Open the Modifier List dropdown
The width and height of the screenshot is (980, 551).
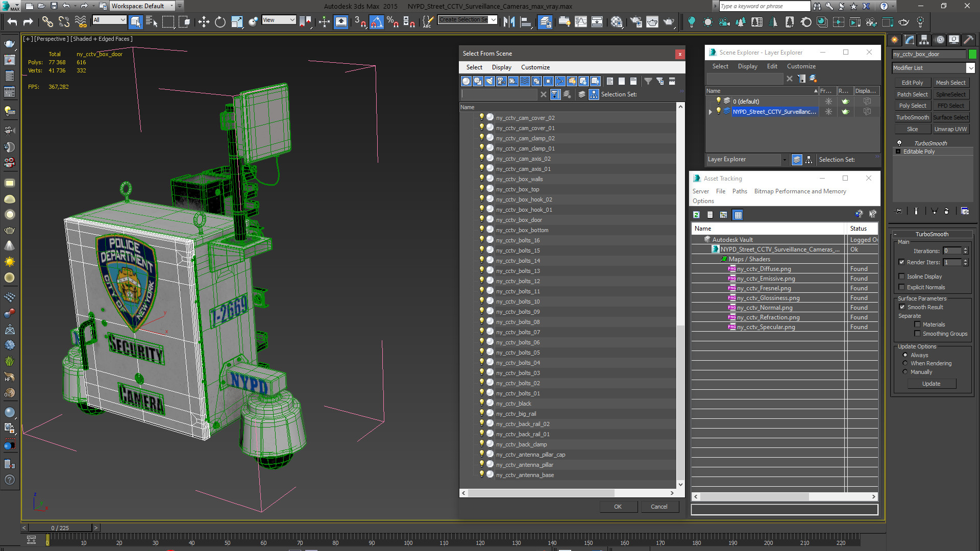[x=970, y=68]
